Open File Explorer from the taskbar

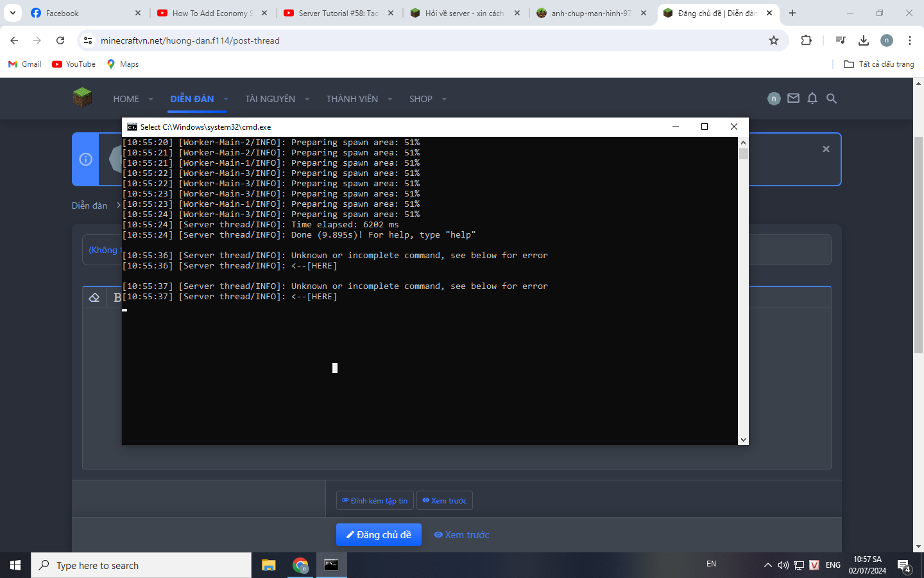pyautogui.click(x=269, y=565)
